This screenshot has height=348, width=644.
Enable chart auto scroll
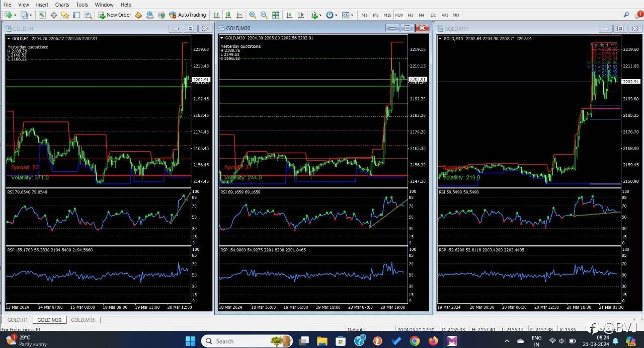[x=288, y=15]
